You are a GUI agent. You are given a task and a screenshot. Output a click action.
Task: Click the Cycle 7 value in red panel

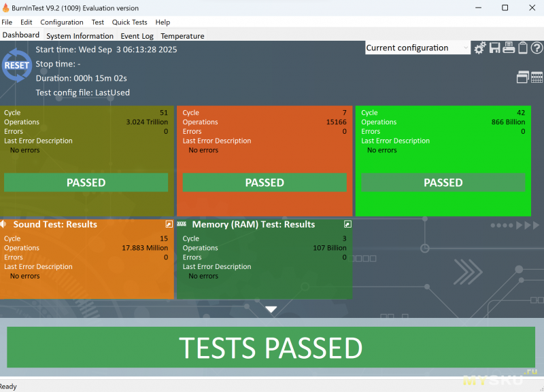click(x=345, y=113)
